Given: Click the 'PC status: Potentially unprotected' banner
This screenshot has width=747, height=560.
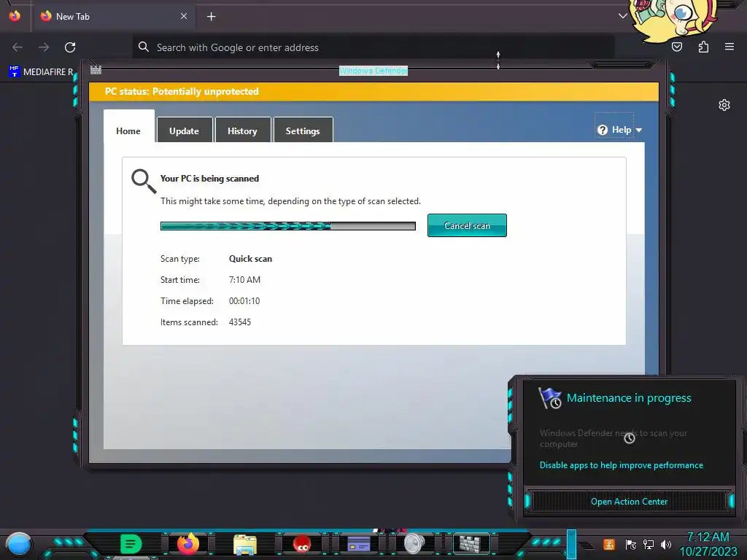Looking at the screenshot, I should click(x=374, y=91).
